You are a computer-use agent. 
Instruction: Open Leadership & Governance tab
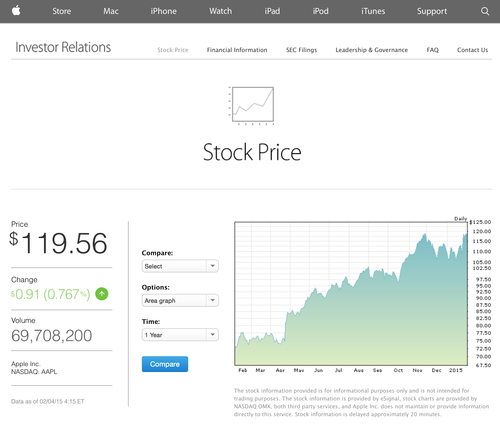point(372,50)
